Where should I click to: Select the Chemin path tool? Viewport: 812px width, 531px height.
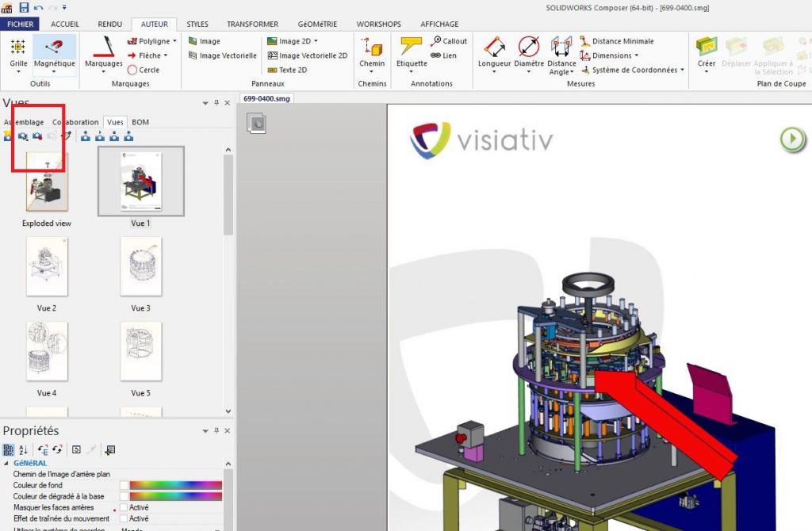point(372,55)
